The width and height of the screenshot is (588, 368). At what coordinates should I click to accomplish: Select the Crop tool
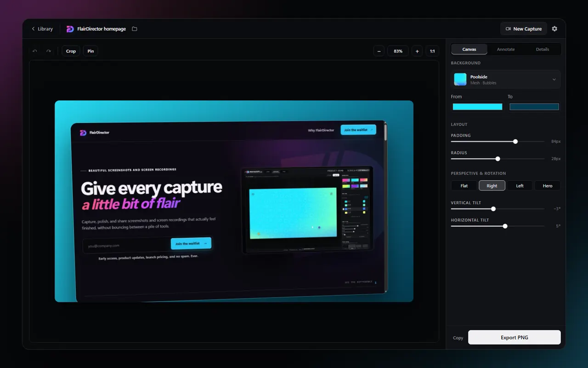tap(71, 51)
